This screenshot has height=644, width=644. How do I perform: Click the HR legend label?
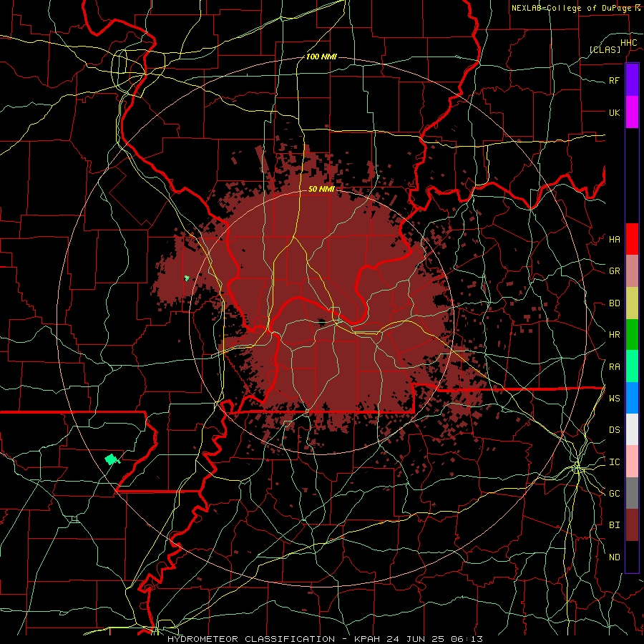tap(614, 335)
